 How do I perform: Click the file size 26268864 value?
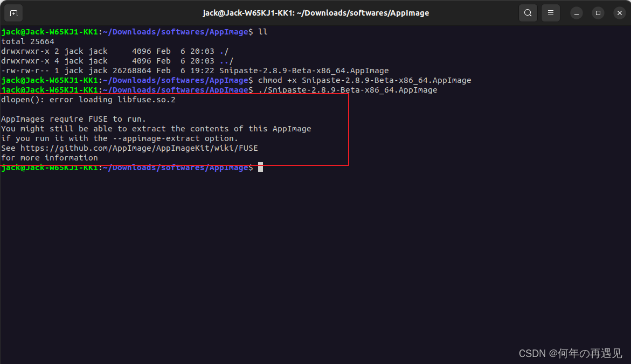132,71
